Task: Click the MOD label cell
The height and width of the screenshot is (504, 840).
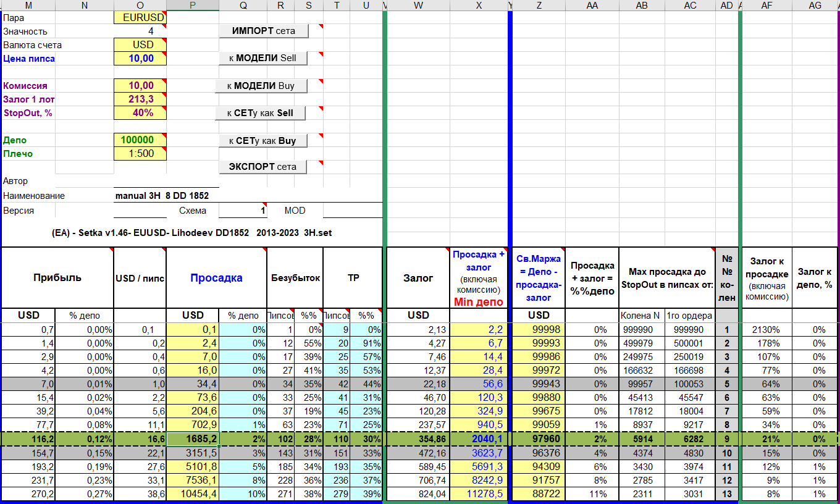Action: click(295, 211)
